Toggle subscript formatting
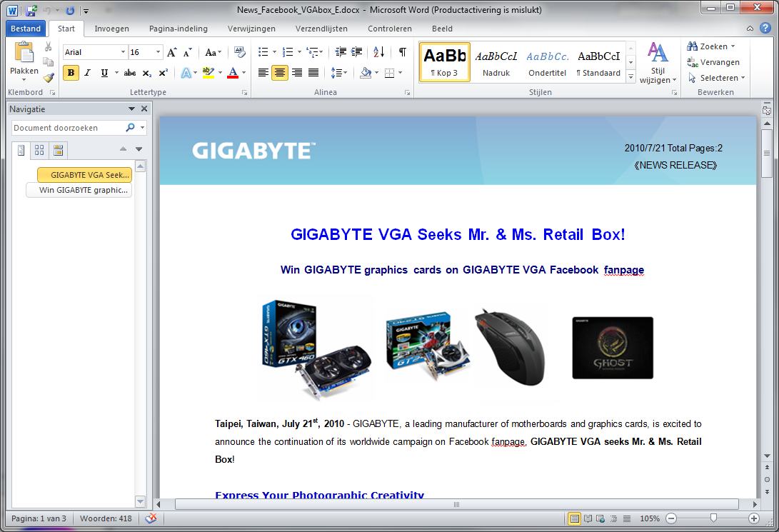 pos(146,73)
